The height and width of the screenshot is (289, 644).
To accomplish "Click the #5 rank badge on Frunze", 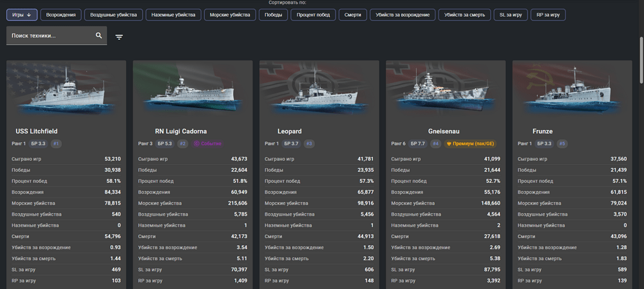I will coord(562,144).
